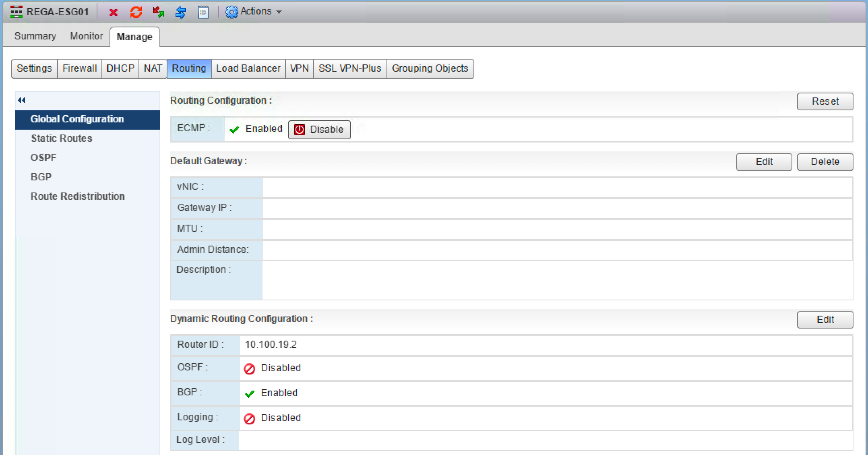
Task: Open the Actions dropdown arrow
Action: click(279, 12)
